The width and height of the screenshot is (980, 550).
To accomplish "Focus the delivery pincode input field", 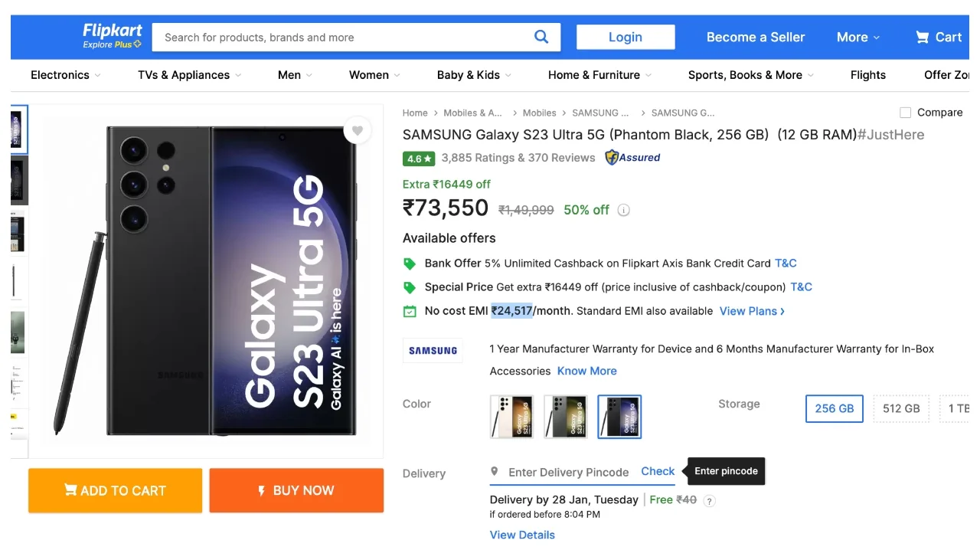I will pos(568,472).
